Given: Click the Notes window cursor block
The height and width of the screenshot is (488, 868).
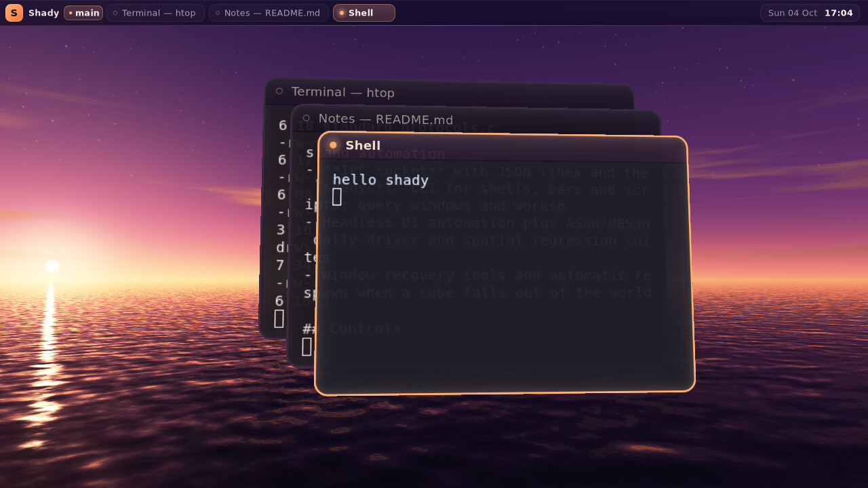Looking at the screenshot, I should coord(307,346).
